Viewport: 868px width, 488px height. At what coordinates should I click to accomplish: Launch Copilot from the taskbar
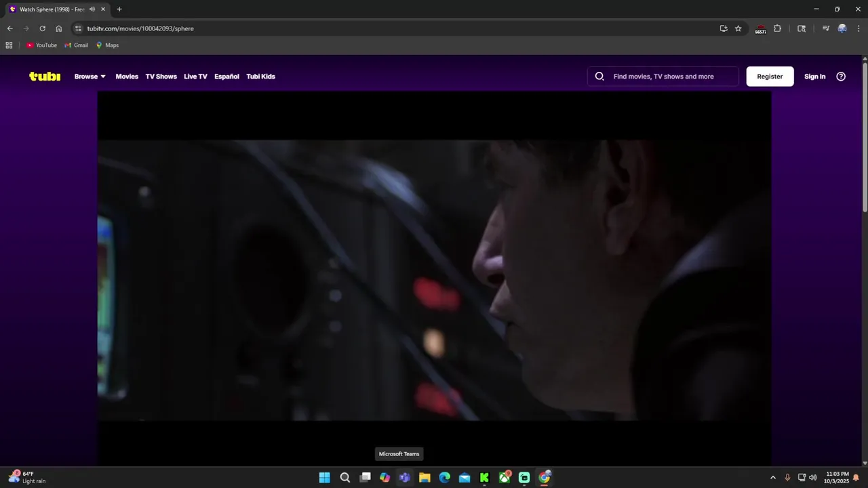(384, 478)
